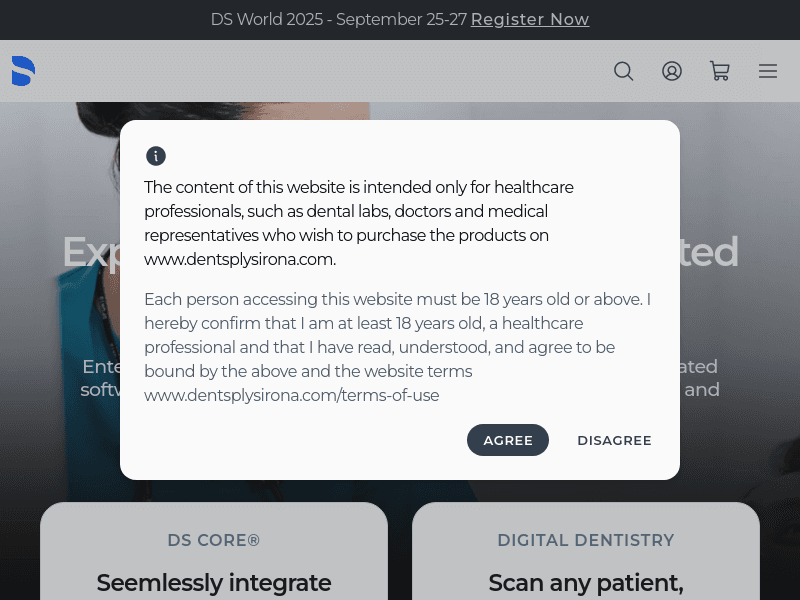
Task: Open the hamburger menu icon
Action: (x=768, y=71)
